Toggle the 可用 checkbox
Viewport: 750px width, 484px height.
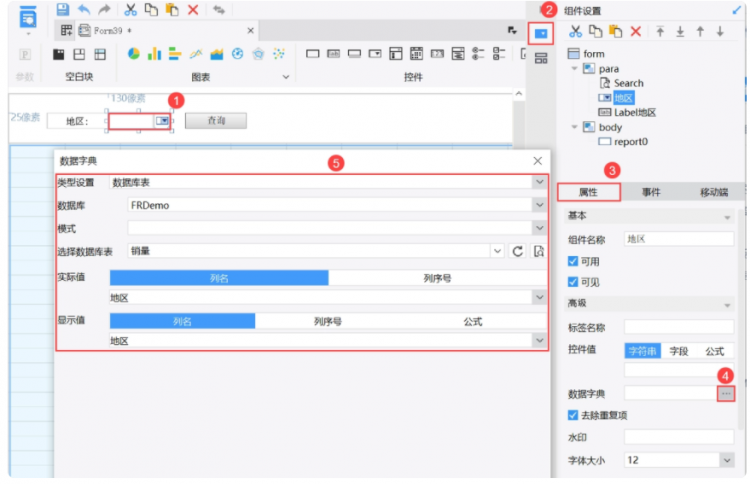[x=573, y=261]
